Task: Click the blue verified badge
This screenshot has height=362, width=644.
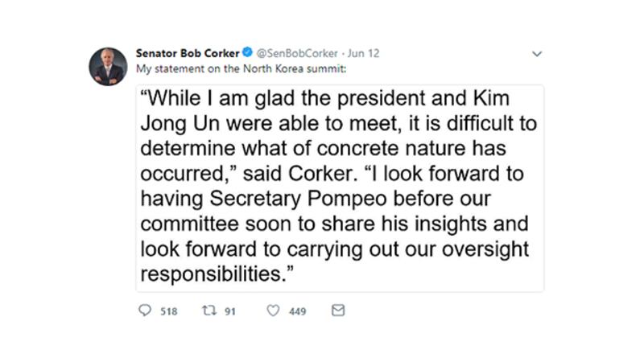Action: point(246,54)
